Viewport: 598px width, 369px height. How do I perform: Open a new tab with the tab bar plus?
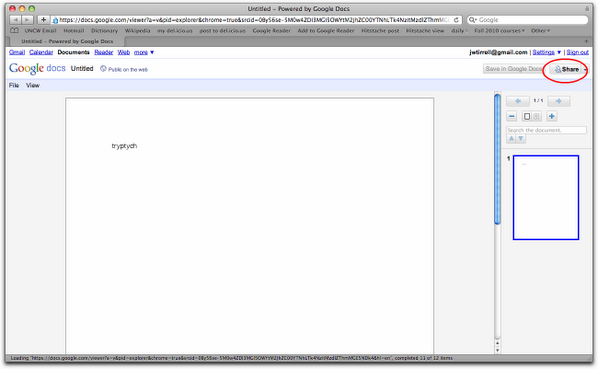[586, 41]
